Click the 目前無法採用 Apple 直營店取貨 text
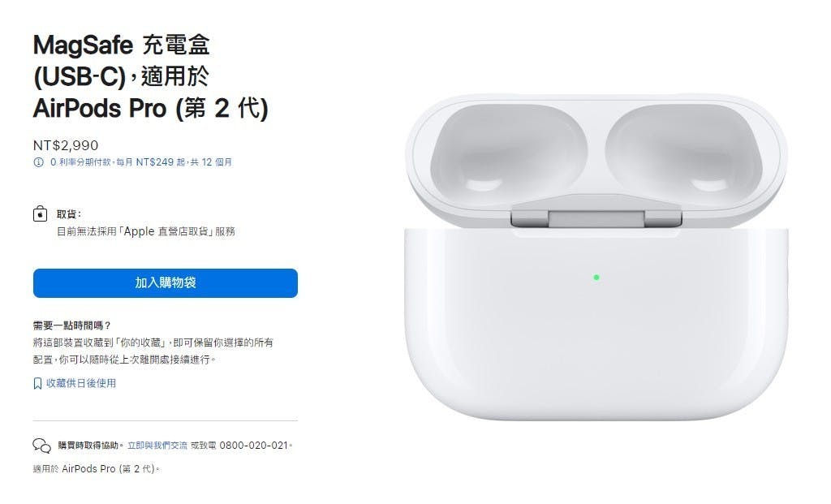831x504 pixels. [x=146, y=231]
